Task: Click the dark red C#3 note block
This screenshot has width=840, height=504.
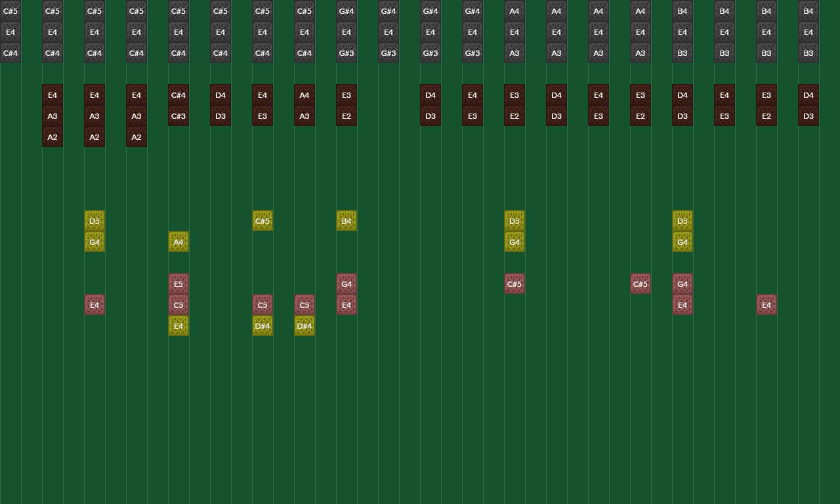Action: 178,116
